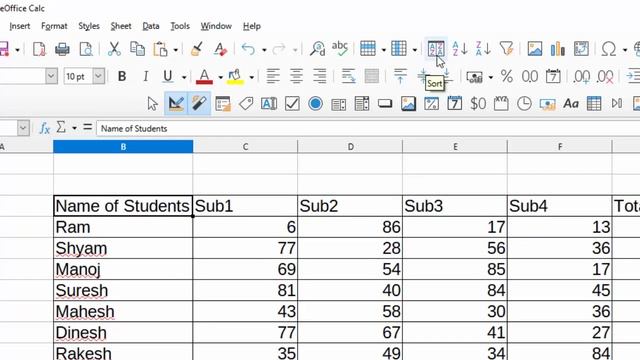
Task: Toggle merge and center cells
Action: [371, 76]
